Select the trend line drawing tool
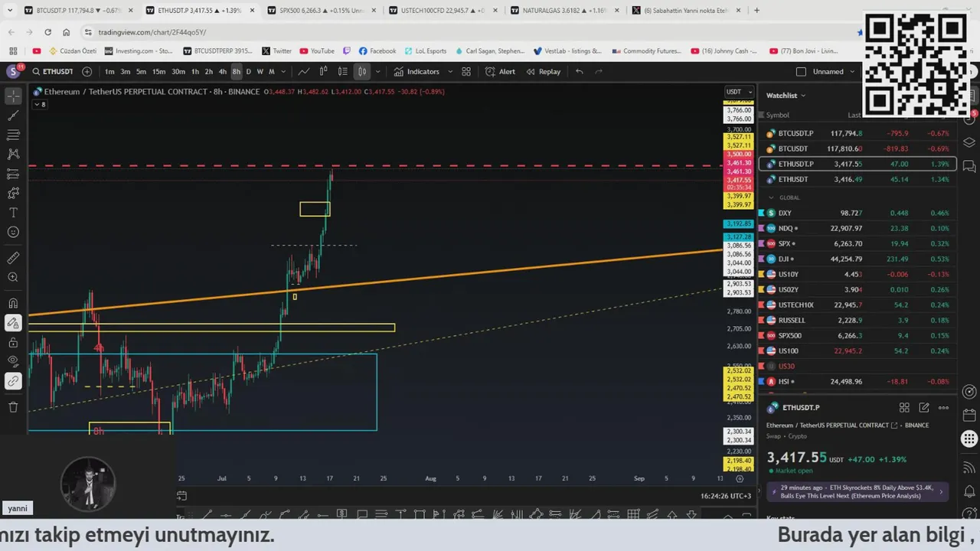The image size is (980, 551). point(13,116)
